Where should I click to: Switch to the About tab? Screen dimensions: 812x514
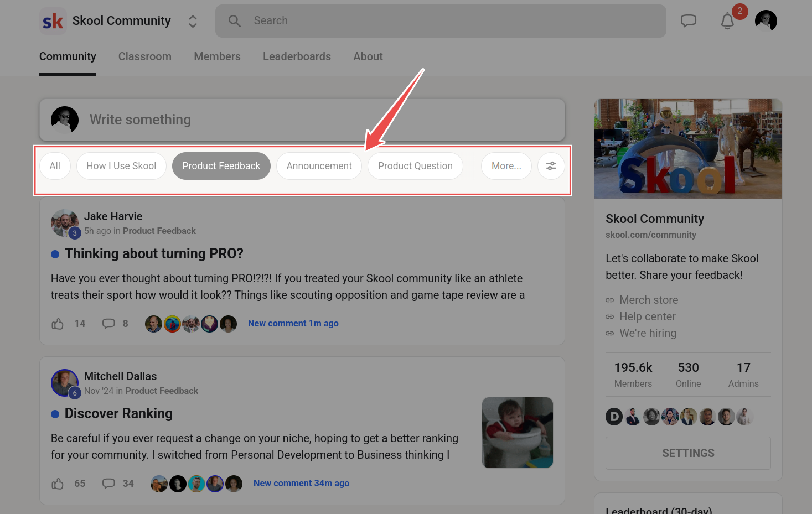click(368, 56)
